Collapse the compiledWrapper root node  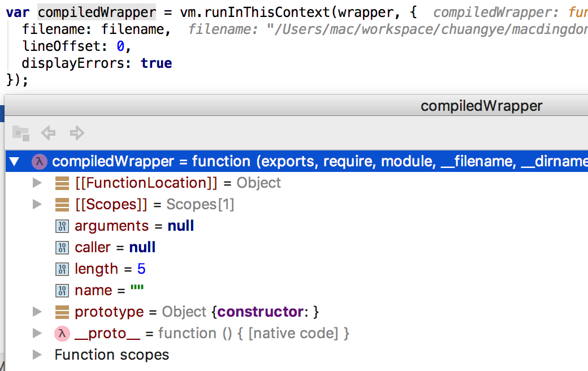[x=15, y=161]
